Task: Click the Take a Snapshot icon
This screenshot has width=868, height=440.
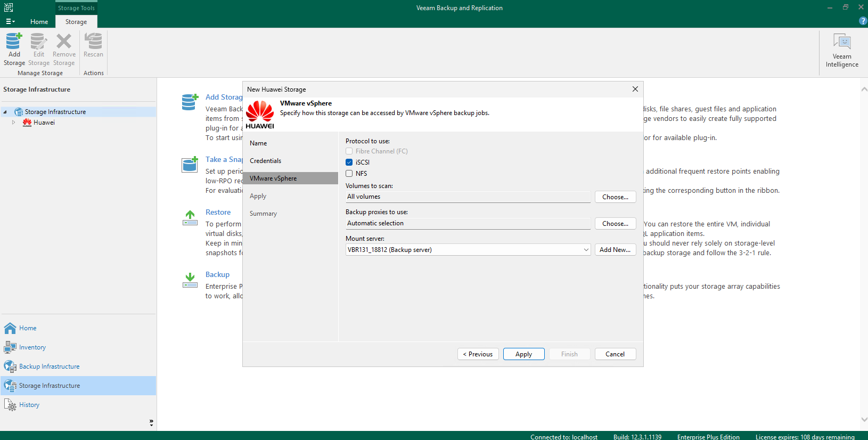Action: pos(190,164)
